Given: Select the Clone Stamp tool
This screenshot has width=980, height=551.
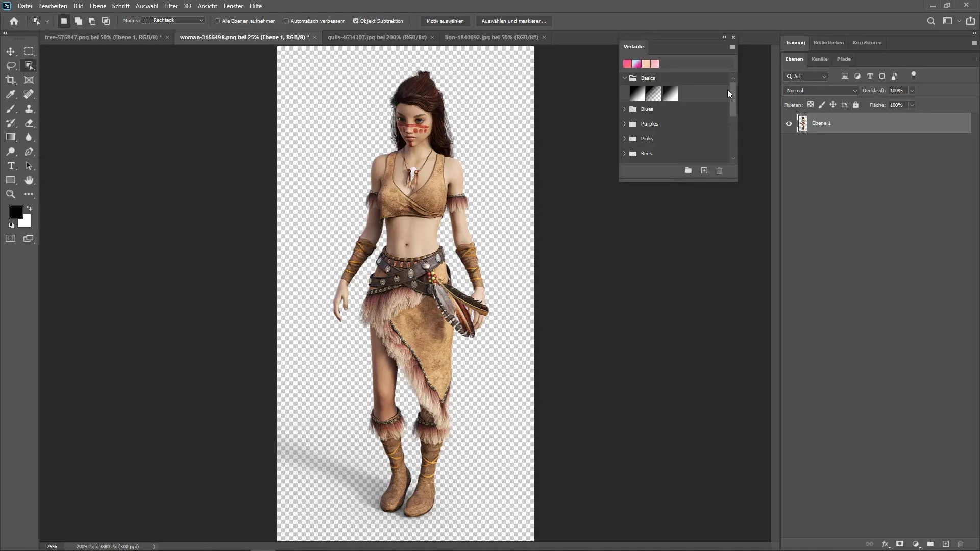Looking at the screenshot, I should click(x=29, y=109).
